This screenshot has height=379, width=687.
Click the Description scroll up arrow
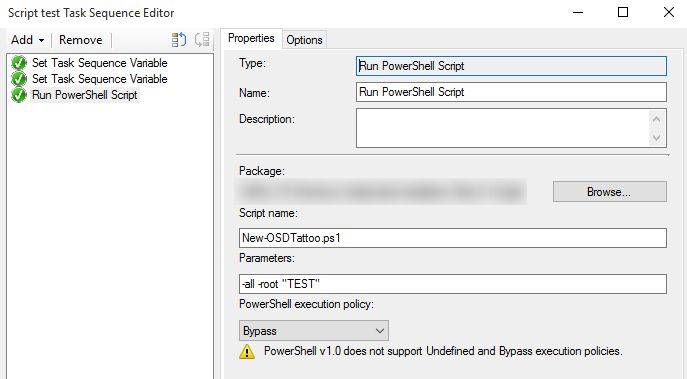pyautogui.click(x=656, y=119)
